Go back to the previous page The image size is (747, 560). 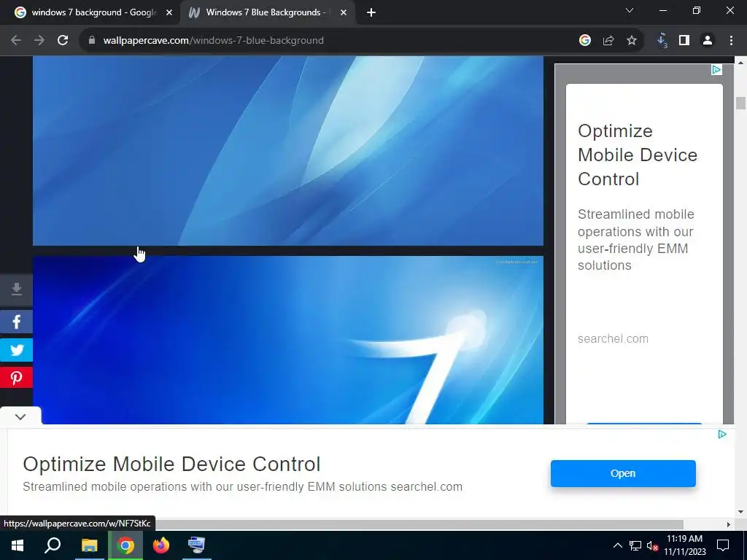pos(16,41)
